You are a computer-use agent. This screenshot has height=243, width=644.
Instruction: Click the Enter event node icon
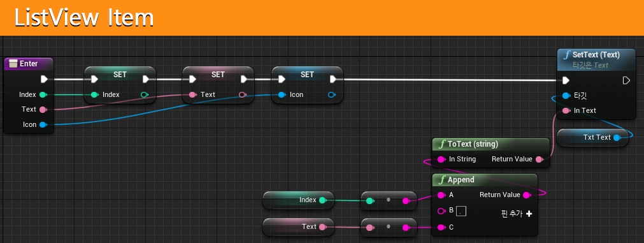pos(13,63)
